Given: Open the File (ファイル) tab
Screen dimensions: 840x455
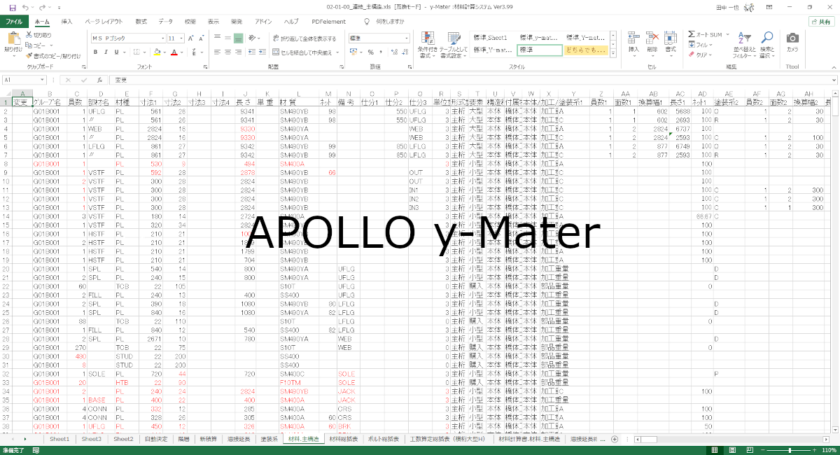Looking at the screenshot, I should tap(14, 20).
